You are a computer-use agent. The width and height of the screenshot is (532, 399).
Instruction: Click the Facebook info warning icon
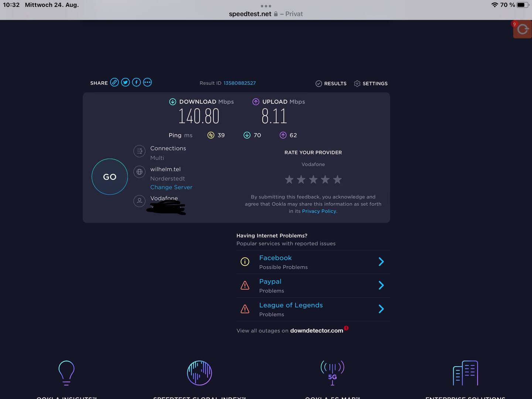tap(245, 262)
